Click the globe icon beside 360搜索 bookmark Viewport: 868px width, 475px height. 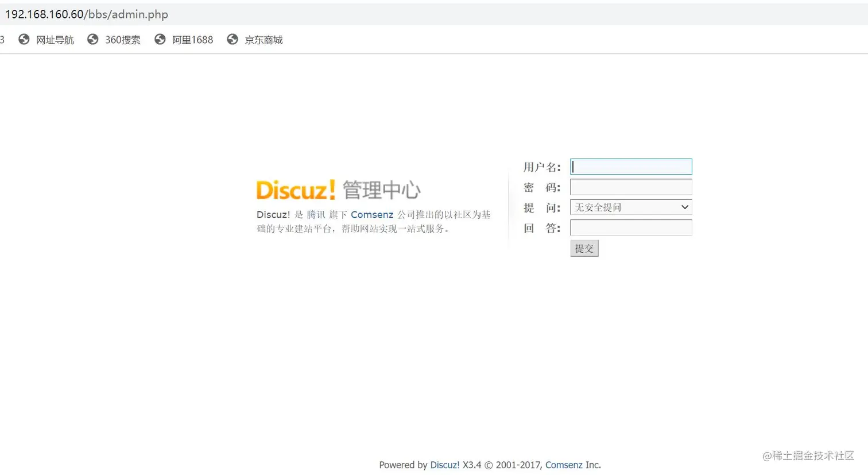click(92, 39)
